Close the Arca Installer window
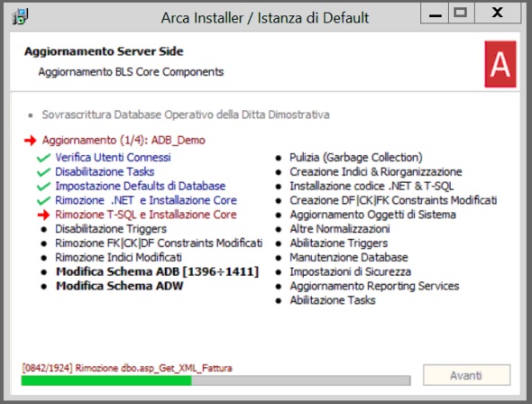This screenshot has width=532, height=404. click(498, 14)
